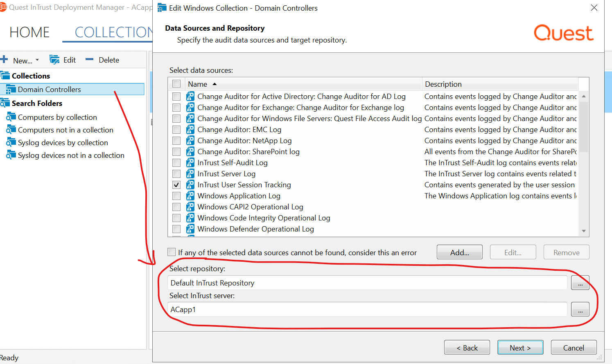Click the Edit Windows Collection dialog title icon
The width and height of the screenshot is (612, 364).
162,8
